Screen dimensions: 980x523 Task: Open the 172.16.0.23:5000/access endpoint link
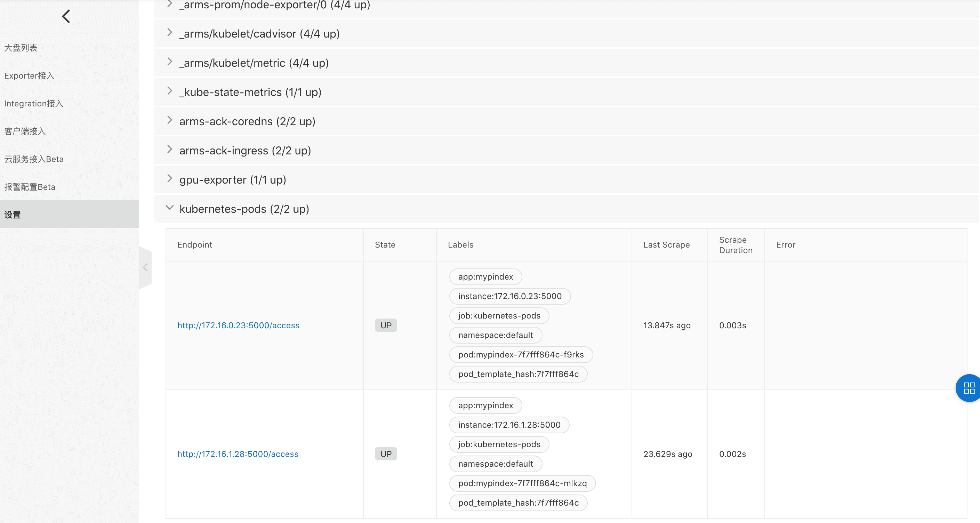tap(238, 325)
